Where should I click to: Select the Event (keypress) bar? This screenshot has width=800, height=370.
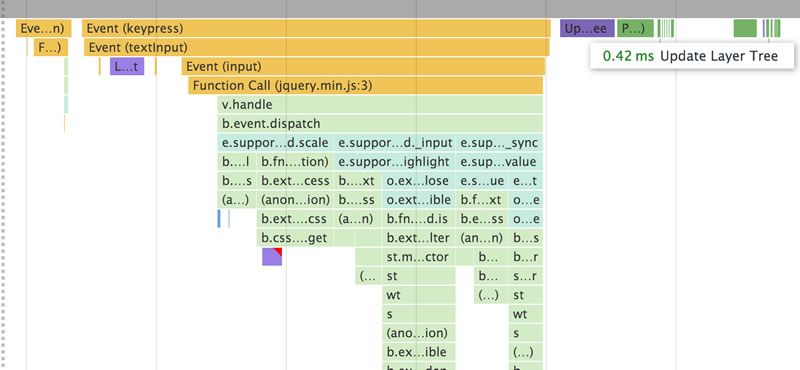[316, 28]
